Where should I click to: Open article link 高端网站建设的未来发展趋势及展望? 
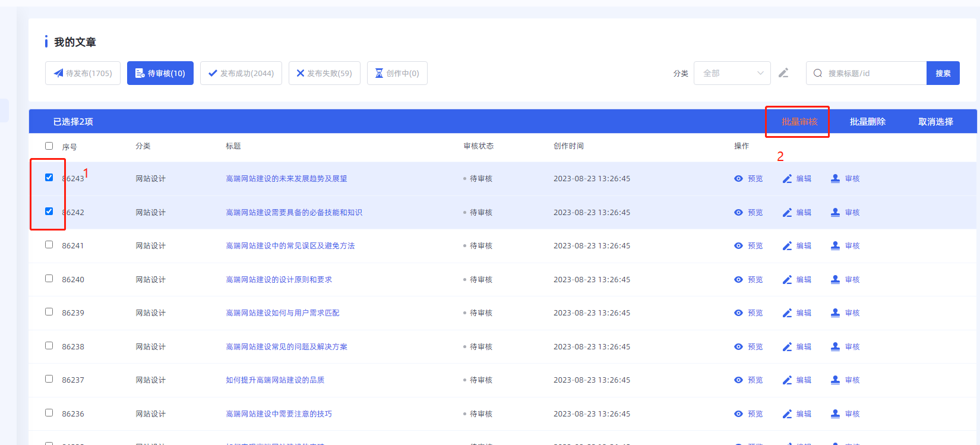[286, 179]
